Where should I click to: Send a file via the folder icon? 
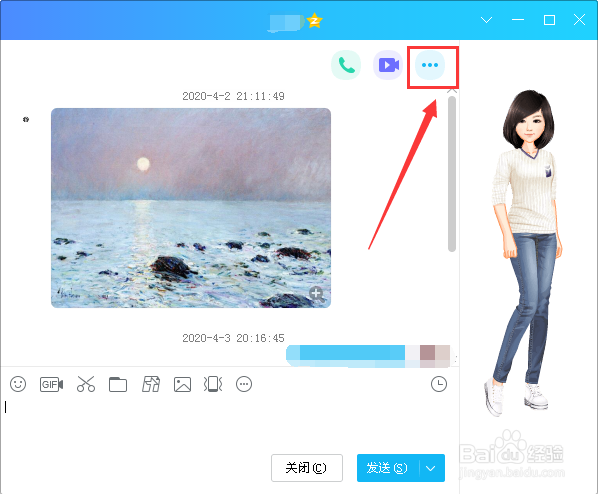[118, 384]
